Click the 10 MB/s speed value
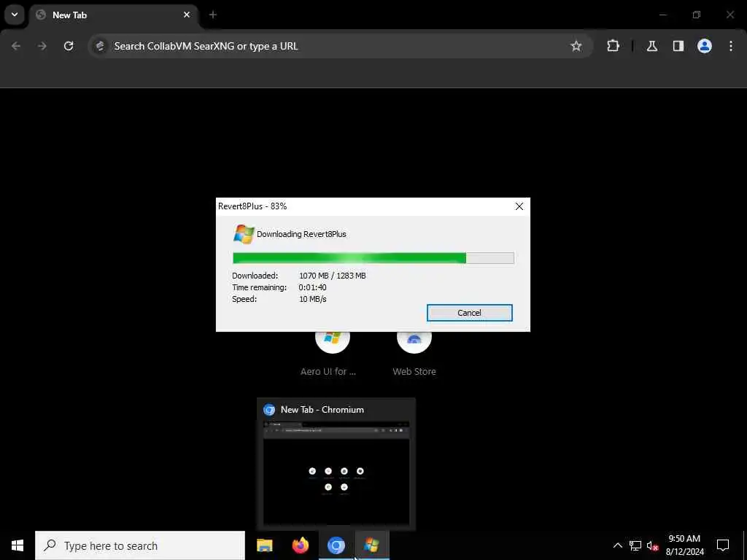Screen dimensions: 747x560 click(x=312, y=300)
